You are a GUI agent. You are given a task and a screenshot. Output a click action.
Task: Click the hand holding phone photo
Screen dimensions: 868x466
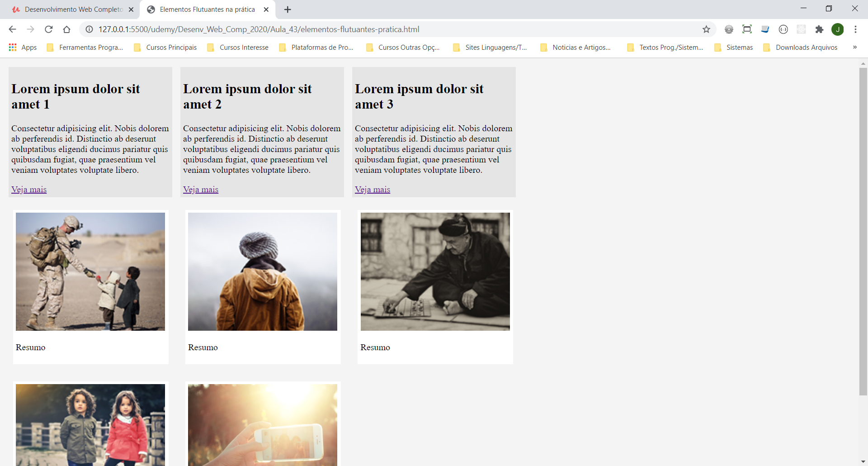[x=263, y=425]
